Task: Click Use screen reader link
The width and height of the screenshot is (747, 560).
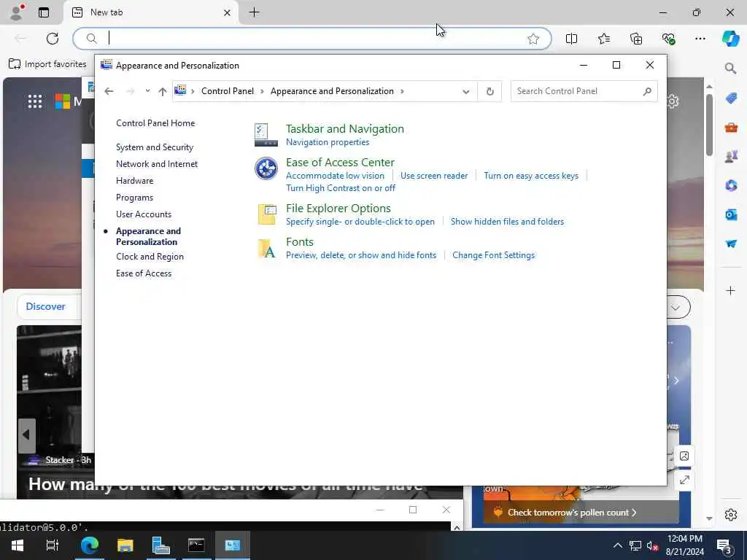Action: coord(434,176)
